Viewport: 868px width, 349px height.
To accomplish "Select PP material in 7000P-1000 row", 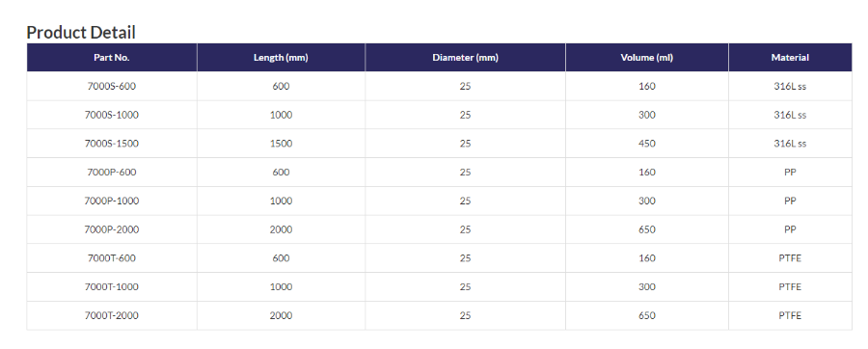I will point(790,201).
